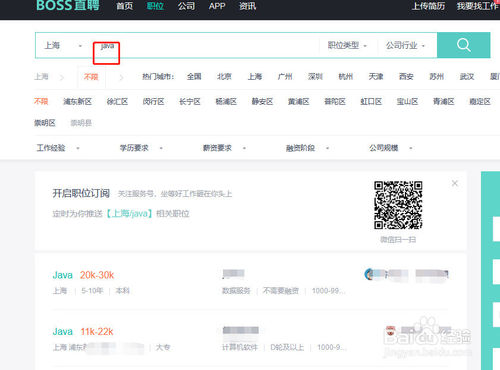Click the BOSS直聘 logo
Image resolution: width=500 pixels, height=370 pixels.
click(68, 6)
